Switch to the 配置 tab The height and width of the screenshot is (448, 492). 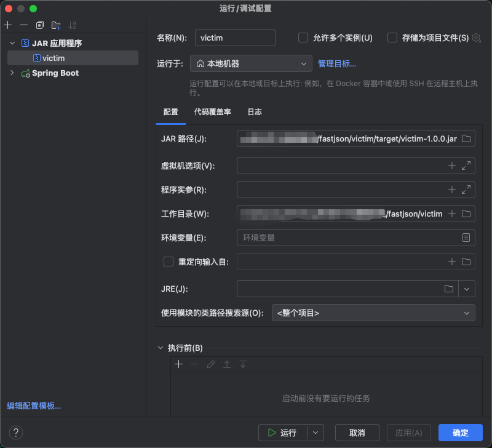171,112
